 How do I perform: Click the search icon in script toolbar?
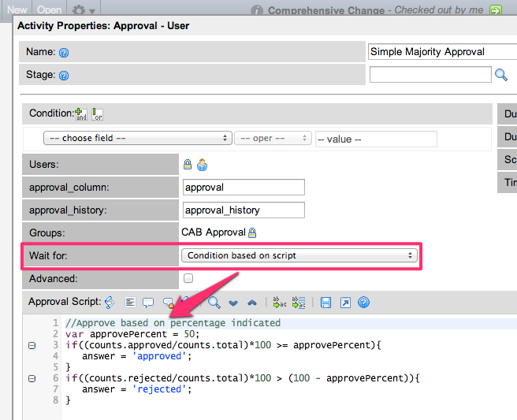click(214, 302)
